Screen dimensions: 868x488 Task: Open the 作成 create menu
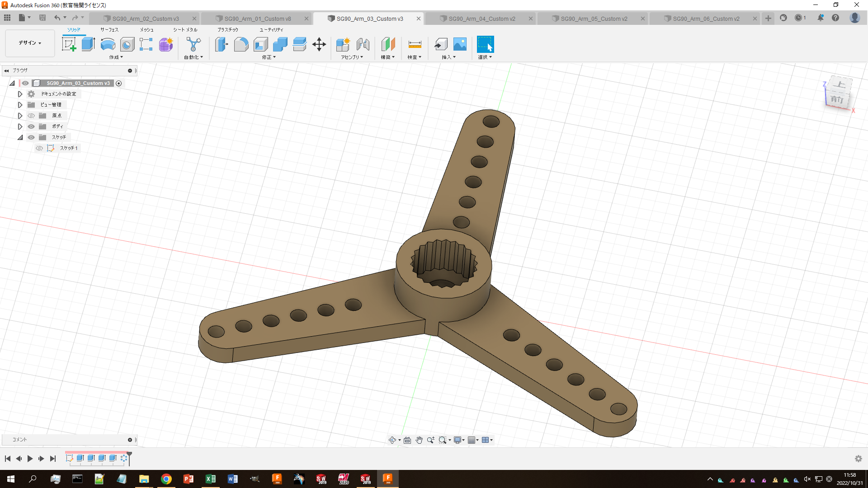(116, 57)
